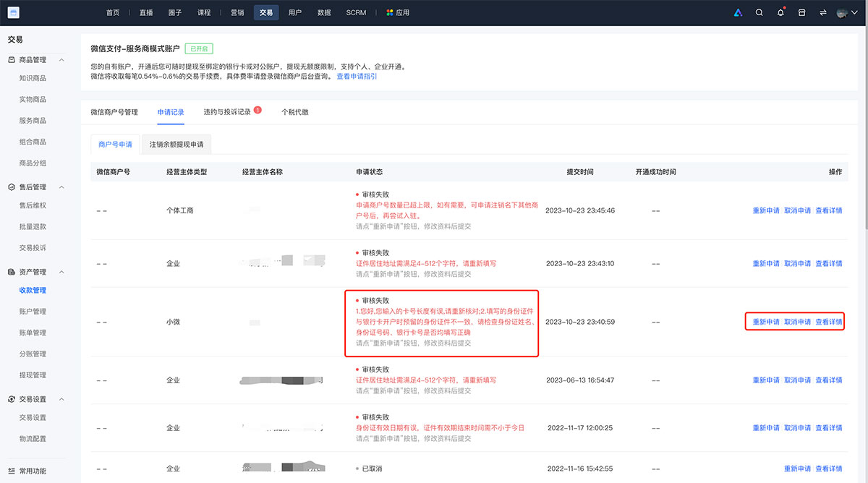Collapse the 资产管理 sidebar section
This screenshot has height=483, width=868.
61,272
